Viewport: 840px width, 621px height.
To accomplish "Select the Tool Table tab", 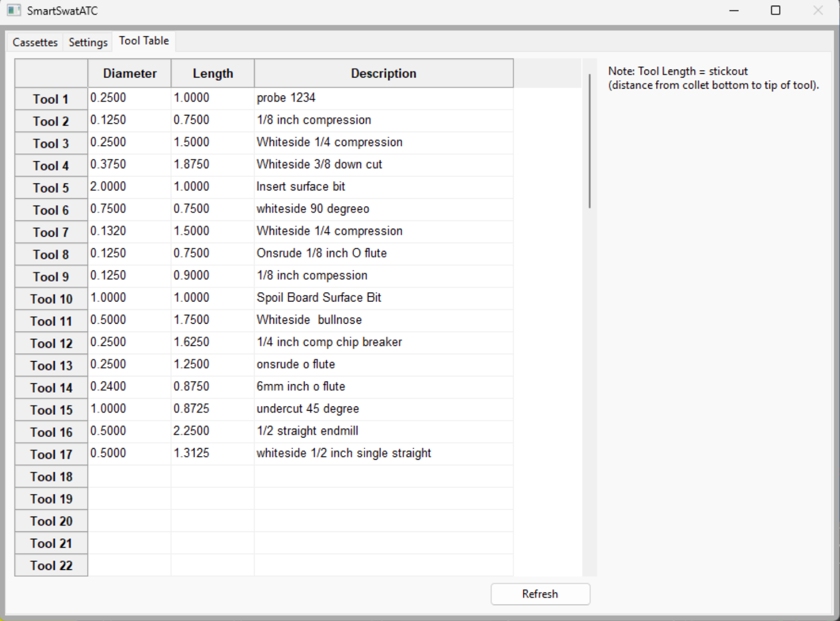I will (144, 41).
